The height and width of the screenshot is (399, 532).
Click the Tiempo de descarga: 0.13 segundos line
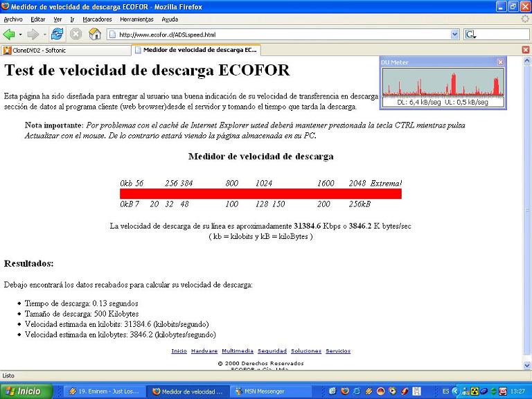82,303
